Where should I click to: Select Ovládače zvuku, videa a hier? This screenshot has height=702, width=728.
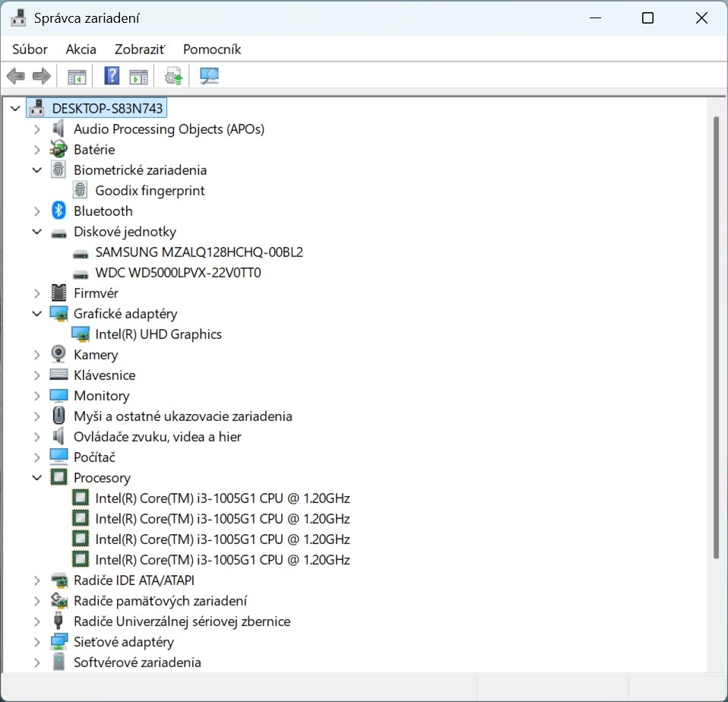(x=157, y=437)
